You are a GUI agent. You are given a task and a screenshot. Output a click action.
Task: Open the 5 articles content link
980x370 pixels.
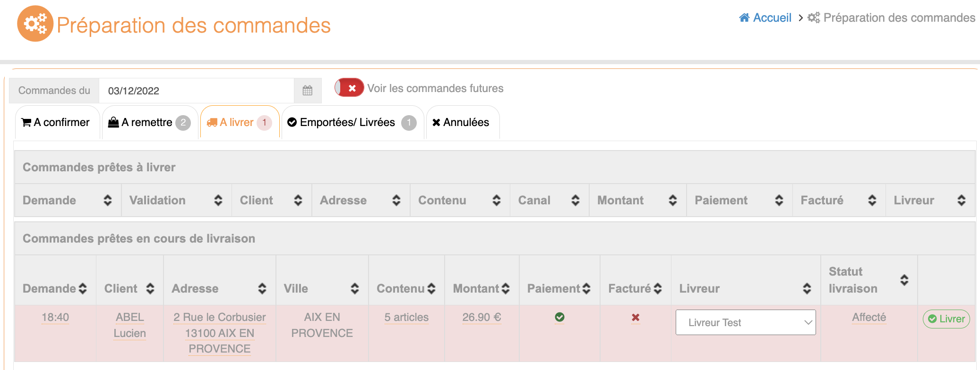pyautogui.click(x=406, y=317)
